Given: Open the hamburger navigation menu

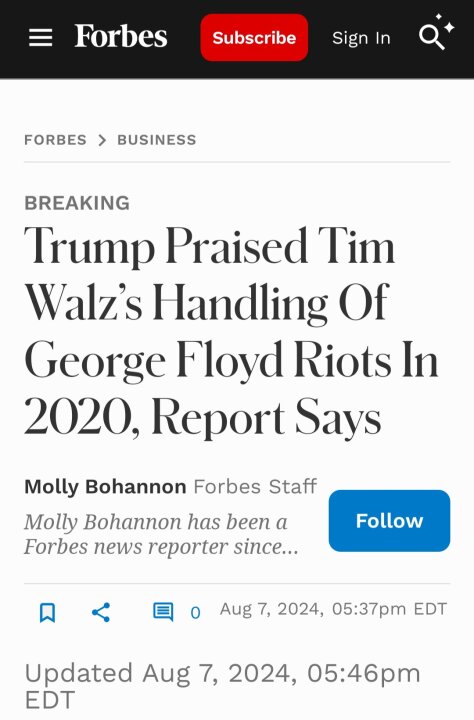Looking at the screenshot, I should pyautogui.click(x=40, y=38).
